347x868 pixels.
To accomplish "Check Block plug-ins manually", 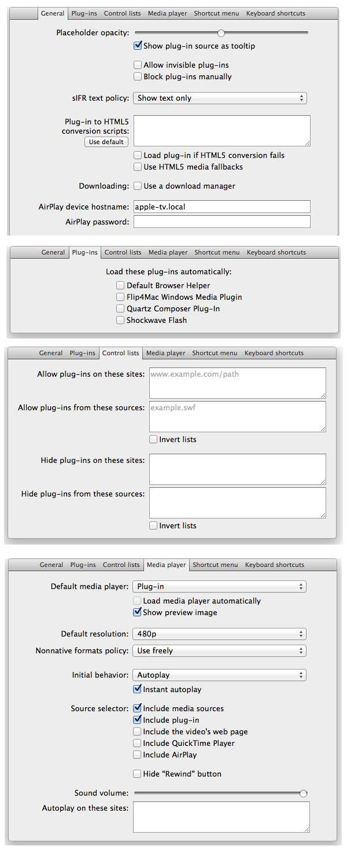I will 138,76.
